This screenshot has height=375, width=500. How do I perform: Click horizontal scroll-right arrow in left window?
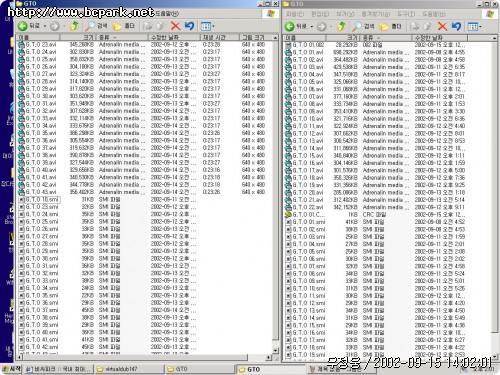point(269,357)
